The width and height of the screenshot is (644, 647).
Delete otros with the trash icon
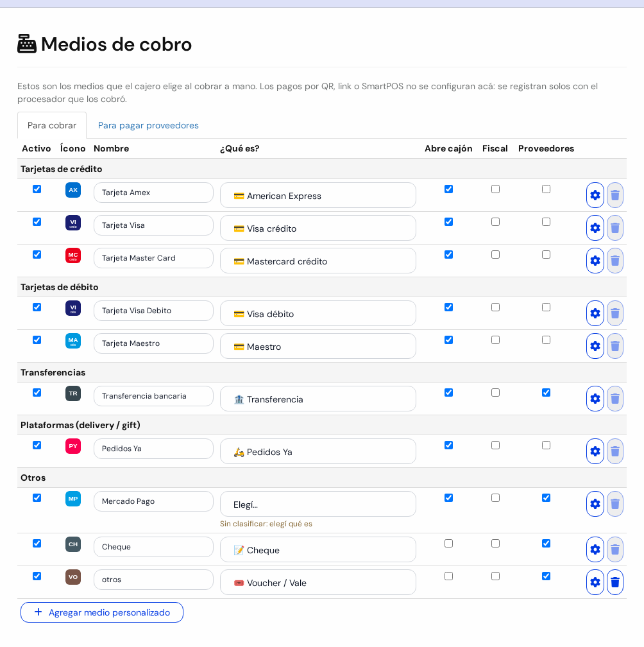click(614, 582)
